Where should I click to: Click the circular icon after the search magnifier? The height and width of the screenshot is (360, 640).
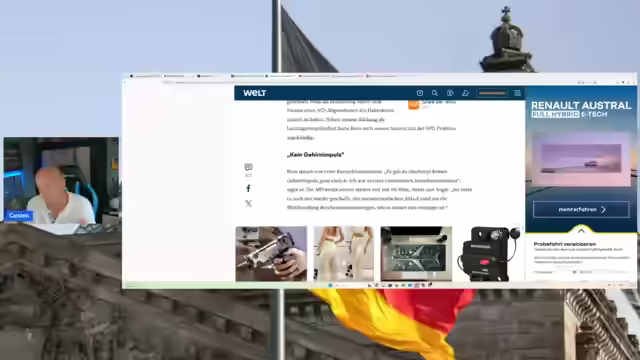coord(450,93)
